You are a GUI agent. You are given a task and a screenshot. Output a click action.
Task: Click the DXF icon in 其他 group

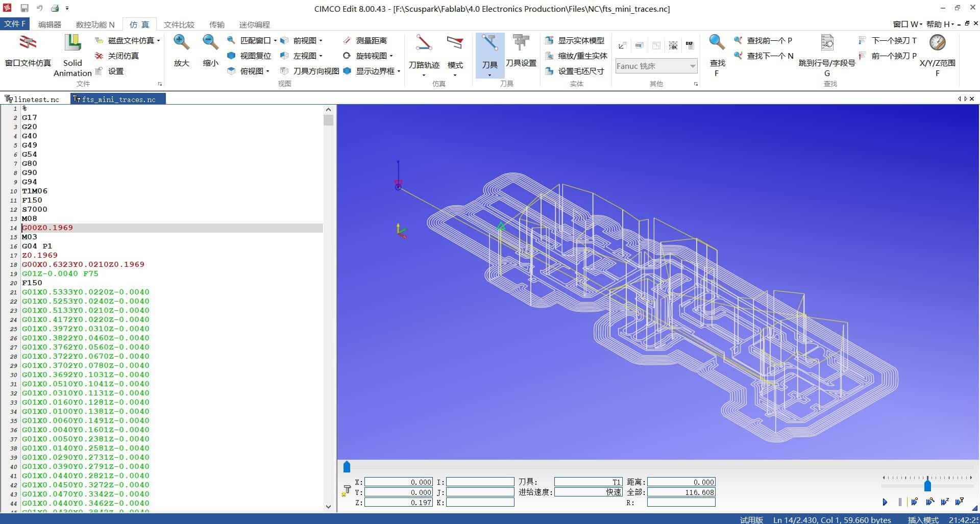tap(690, 45)
